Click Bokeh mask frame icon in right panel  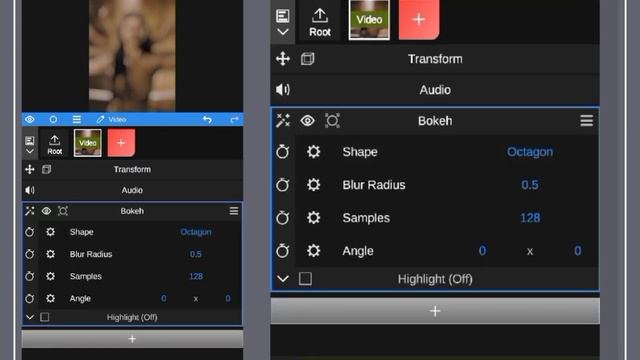332,121
